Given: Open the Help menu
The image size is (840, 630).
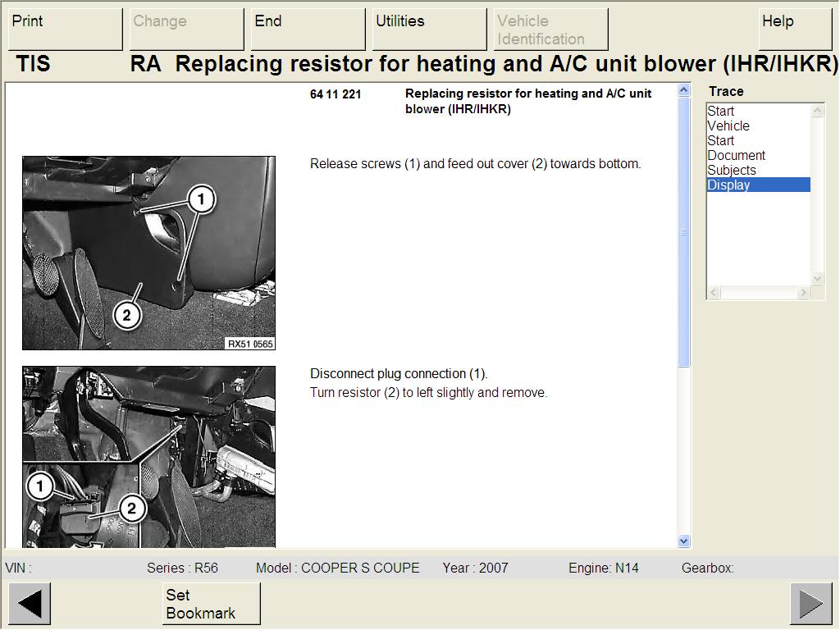Looking at the screenshot, I should (x=795, y=29).
